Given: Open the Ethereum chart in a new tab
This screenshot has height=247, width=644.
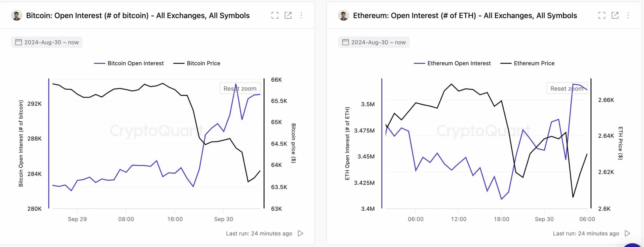Looking at the screenshot, I should pyautogui.click(x=615, y=15).
